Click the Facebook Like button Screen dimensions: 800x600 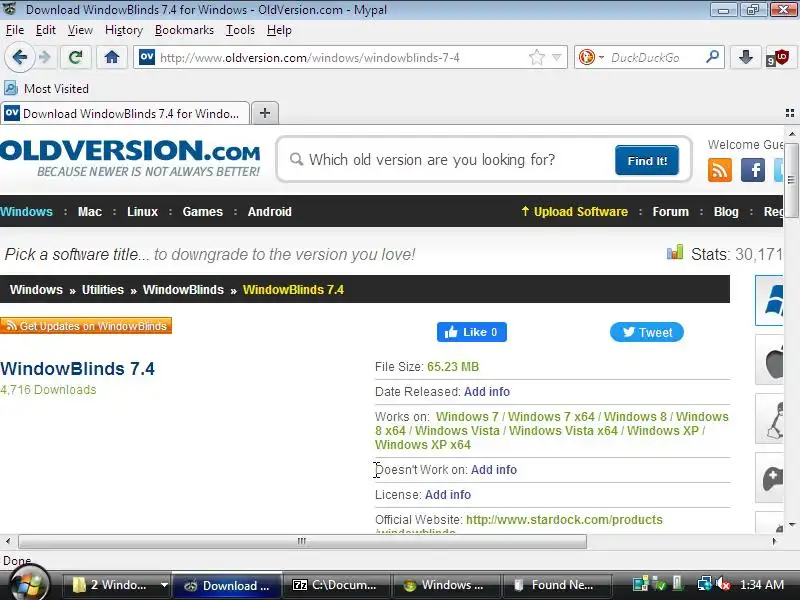471,332
